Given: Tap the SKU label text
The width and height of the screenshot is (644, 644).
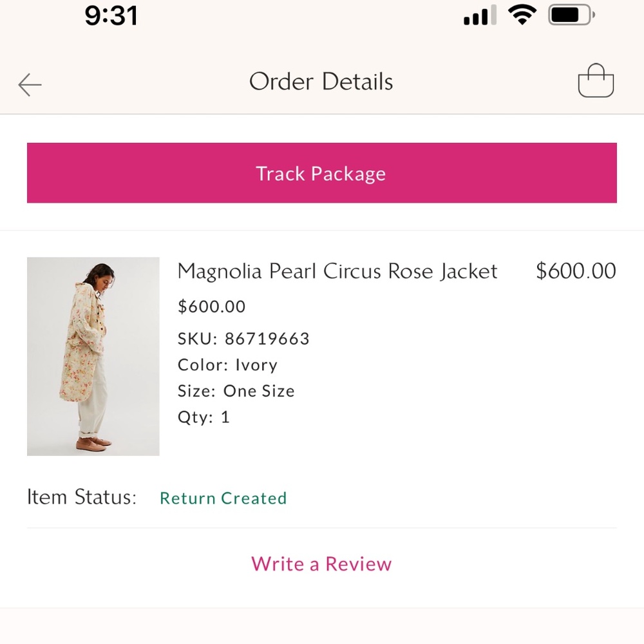Looking at the screenshot, I should pyautogui.click(x=197, y=339).
